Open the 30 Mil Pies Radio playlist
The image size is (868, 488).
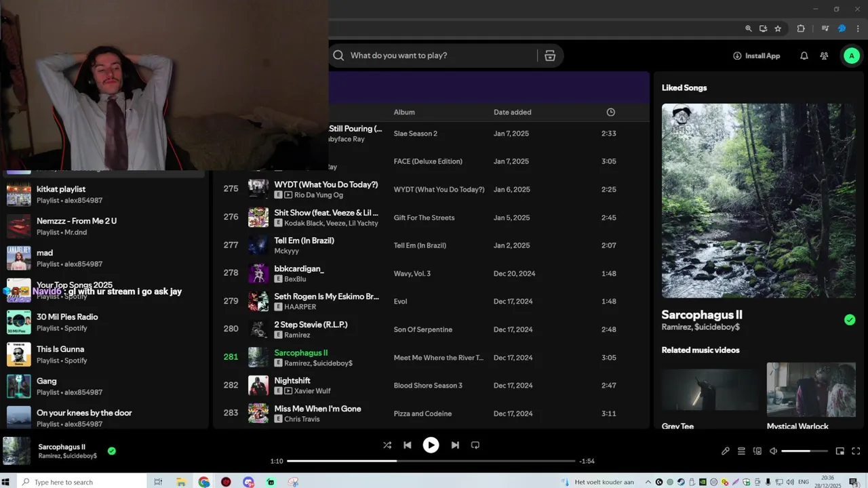point(105,322)
